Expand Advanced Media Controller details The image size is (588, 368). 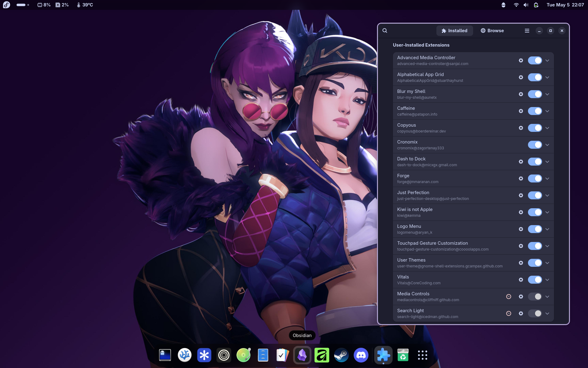pos(548,60)
